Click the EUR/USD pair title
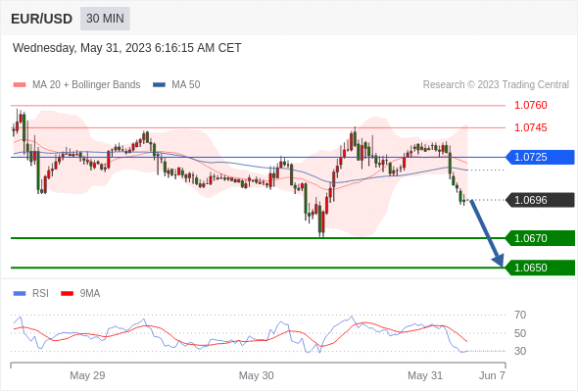The height and width of the screenshot is (392, 578). pos(41,19)
